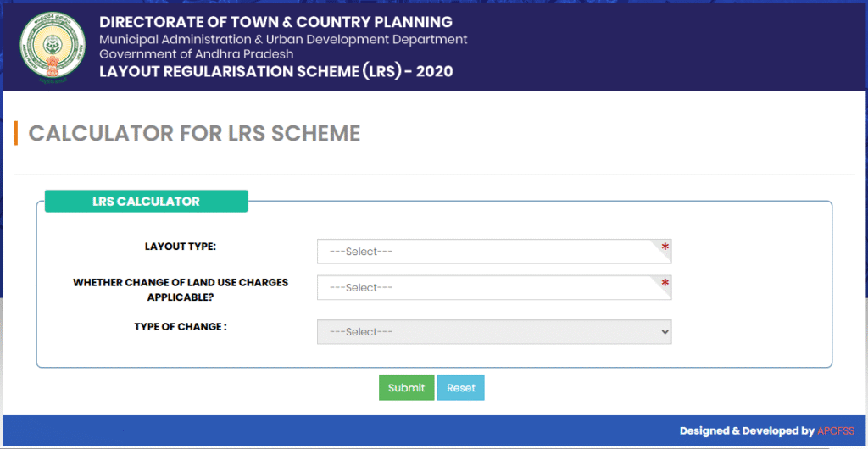This screenshot has width=868, height=449.
Task: Select the LRS Calculator tab label
Action: tap(146, 202)
